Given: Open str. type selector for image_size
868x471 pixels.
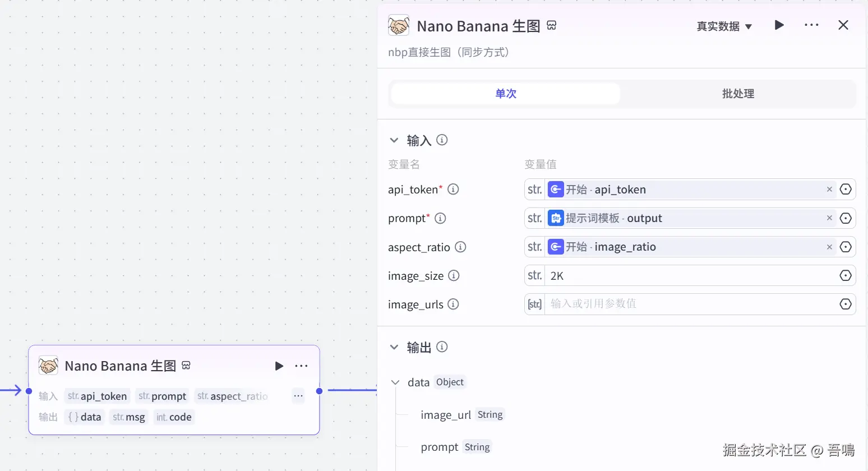Looking at the screenshot, I should (534, 275).
